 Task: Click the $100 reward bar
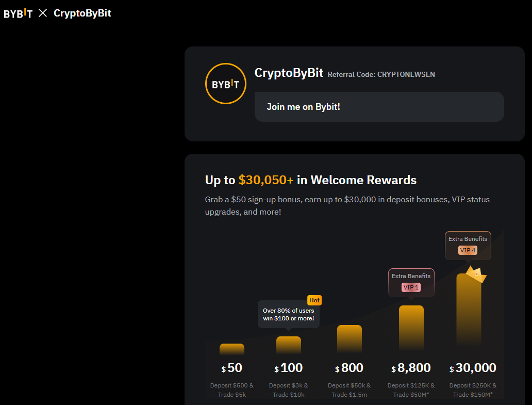coord(289,346)
